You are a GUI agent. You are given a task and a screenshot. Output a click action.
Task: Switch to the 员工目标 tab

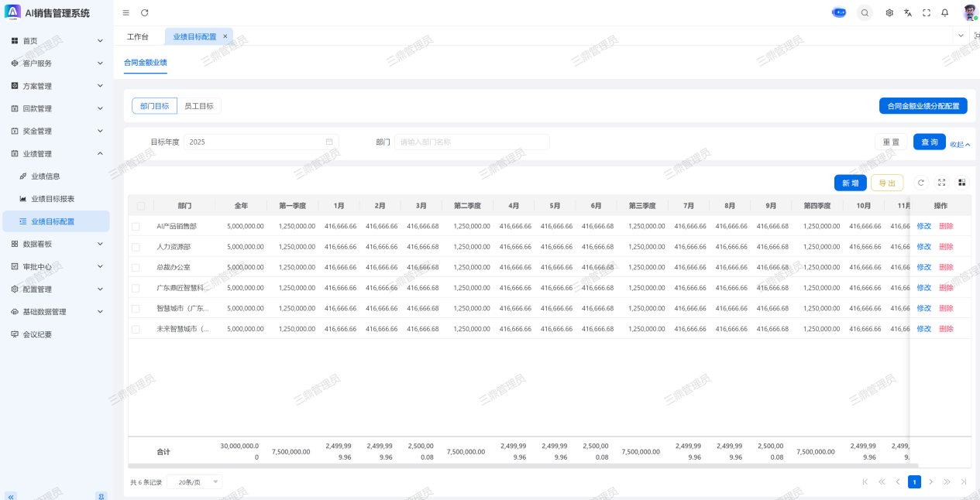click(x=199, y=106)
